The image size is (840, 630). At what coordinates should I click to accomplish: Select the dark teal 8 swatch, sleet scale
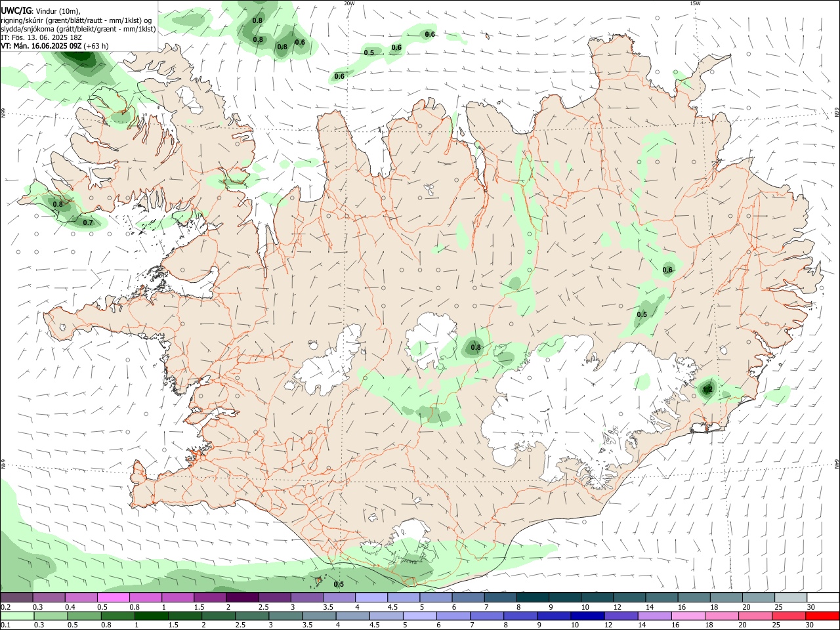[533, 598]
